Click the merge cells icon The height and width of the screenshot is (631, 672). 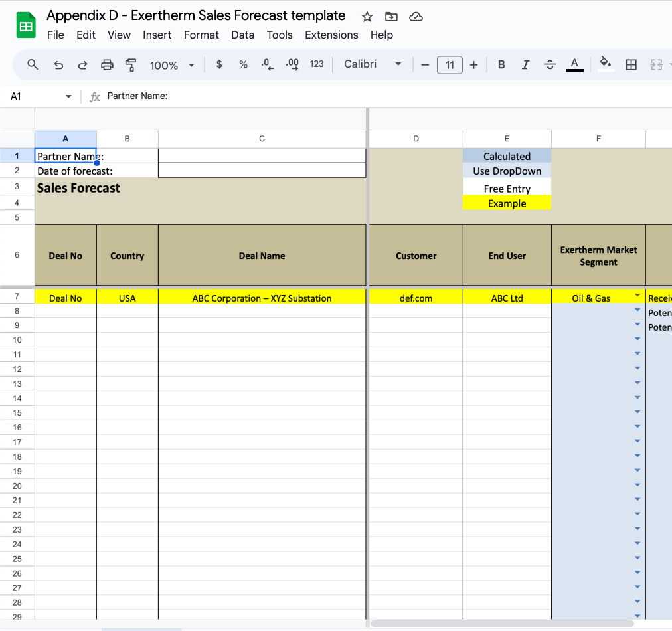pos(656,64)
